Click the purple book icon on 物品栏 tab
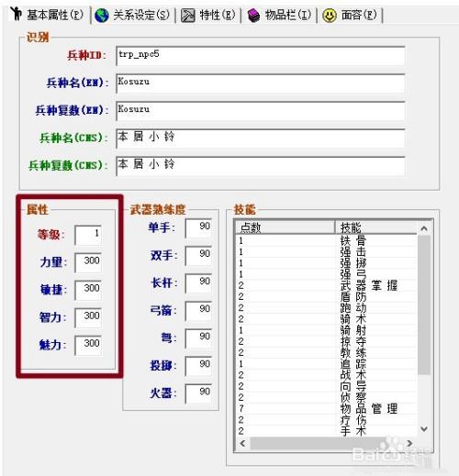459x476 pixels. click(253, 16)
